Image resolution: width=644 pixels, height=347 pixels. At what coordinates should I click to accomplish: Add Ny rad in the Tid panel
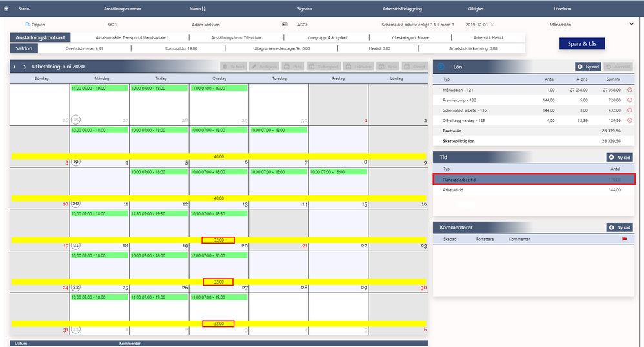tap(619, 158)
